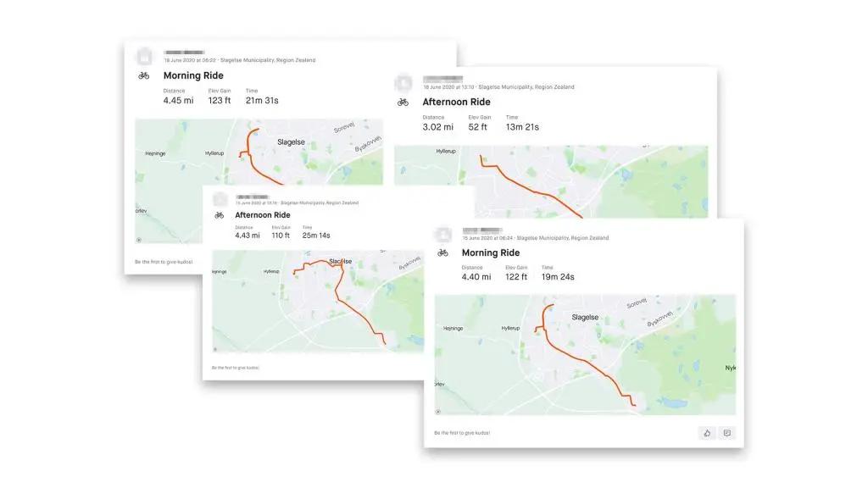Open the route map of the 4.40 mi ride

pos(585,354)
